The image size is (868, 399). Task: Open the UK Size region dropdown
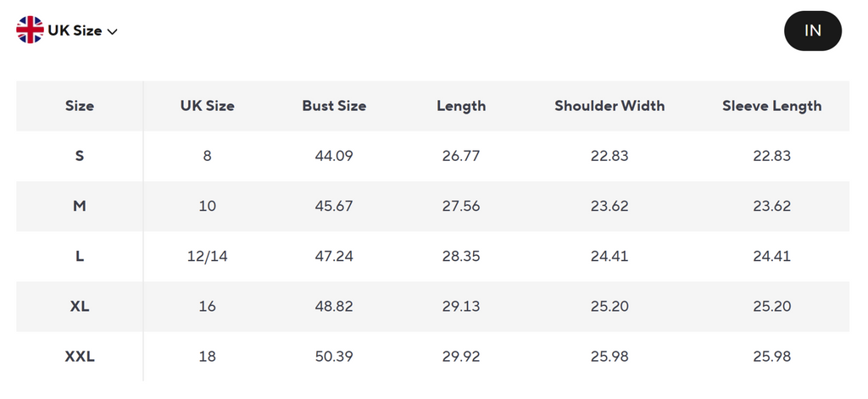pos(75,30)
